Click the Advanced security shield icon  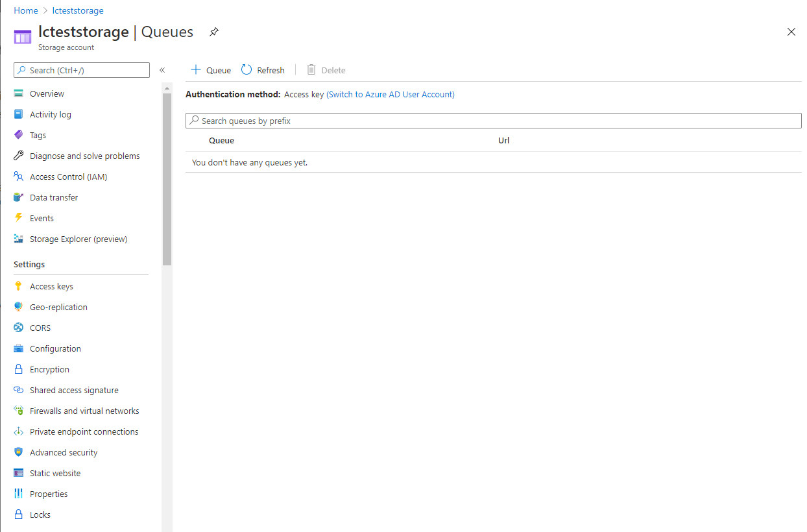coord(18,452)
